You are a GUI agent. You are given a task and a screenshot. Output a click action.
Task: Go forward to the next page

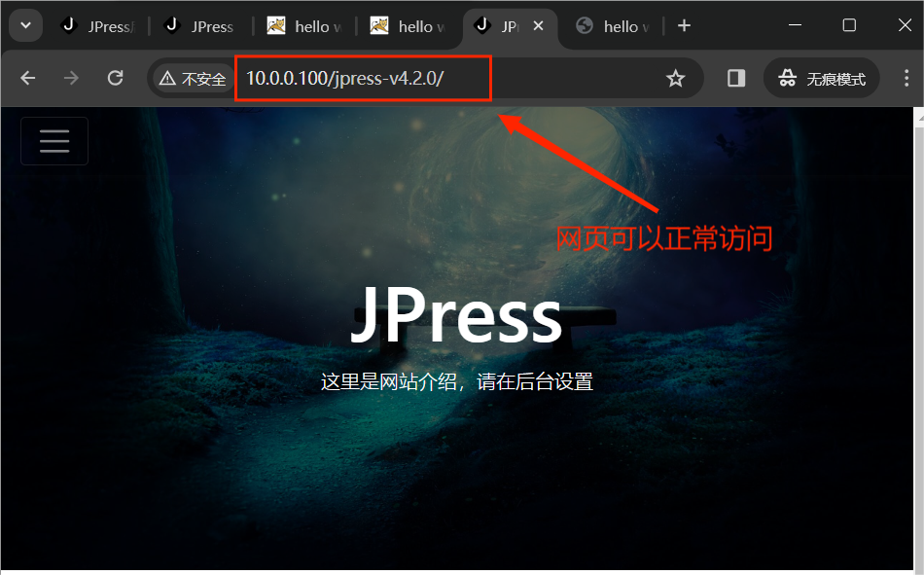pos(71,78)
